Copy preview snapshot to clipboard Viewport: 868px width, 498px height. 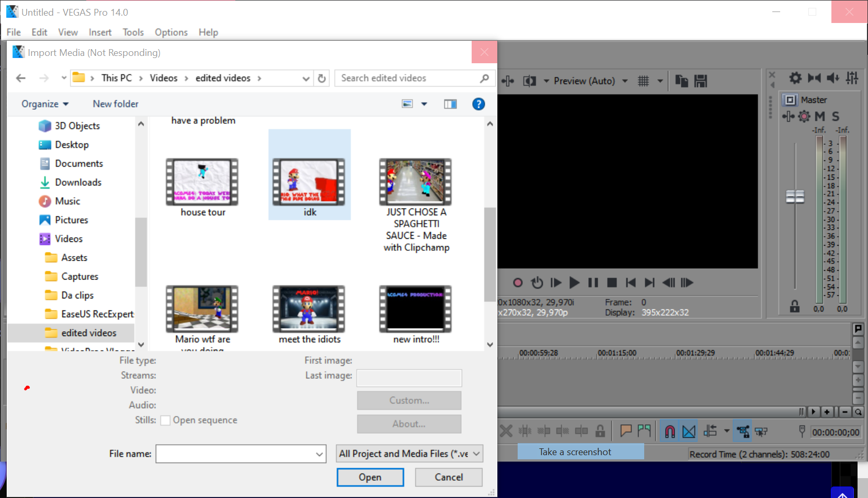coord(681,80)
